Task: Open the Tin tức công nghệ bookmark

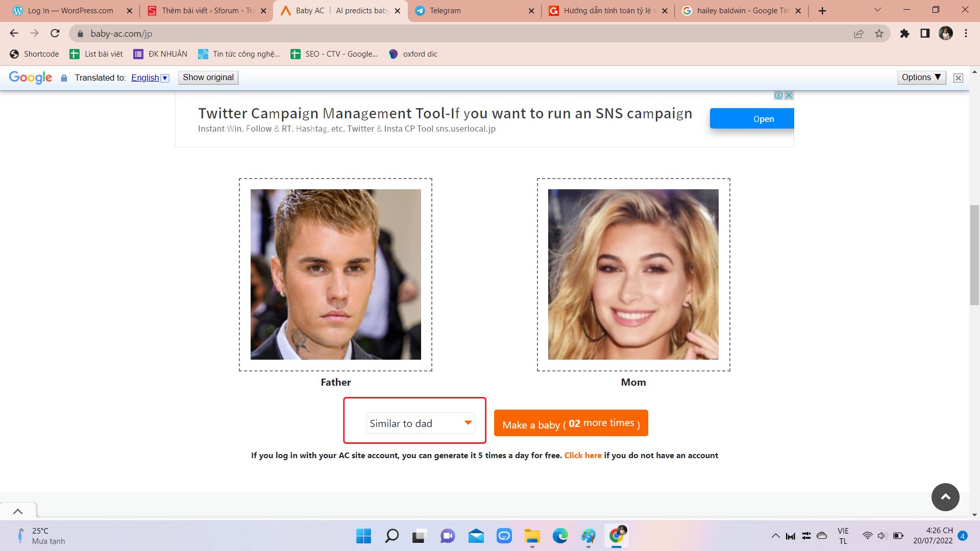Action: coord(239,54)
